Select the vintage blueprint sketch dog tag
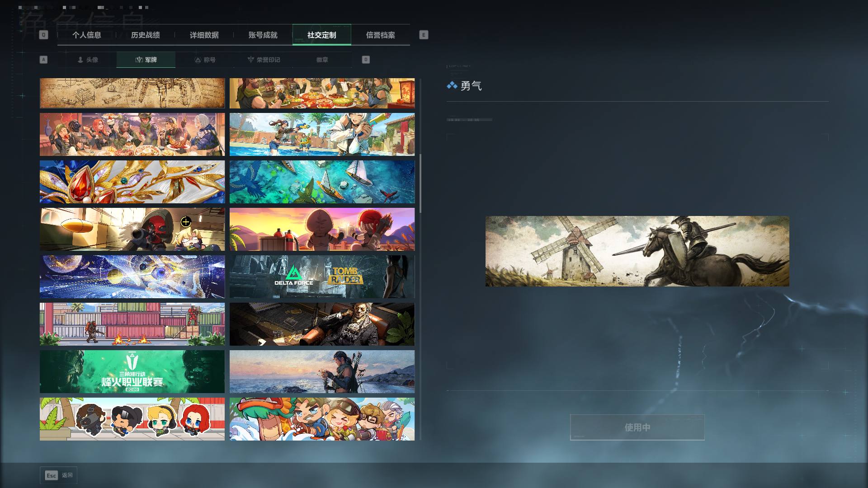868x488 pixels. (x=132, y=93)
